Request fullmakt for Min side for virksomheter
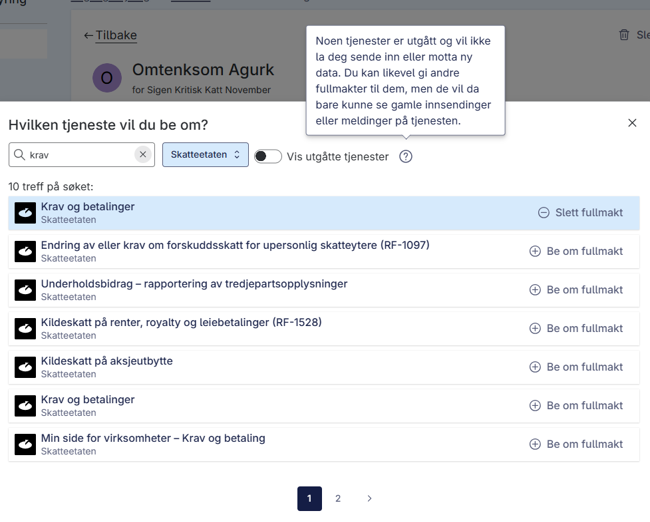The width and height of the screenshot is (650, 522). pos(576,444)
